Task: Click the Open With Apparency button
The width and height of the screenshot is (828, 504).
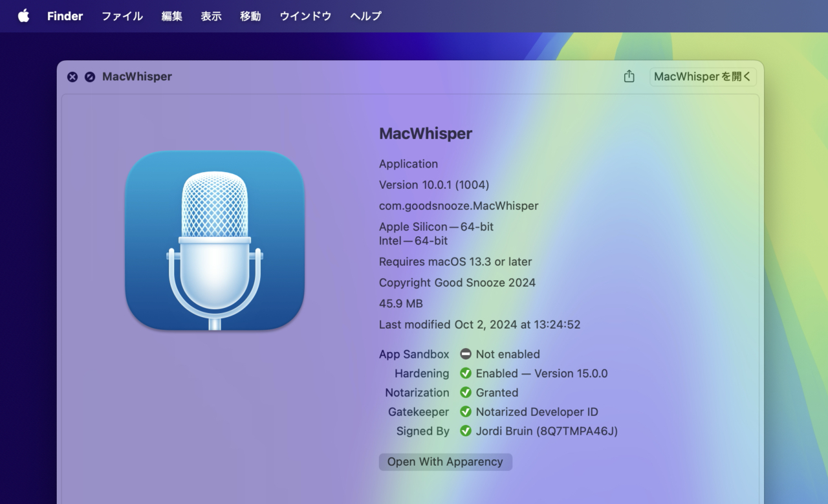Action: click(445, 462)
